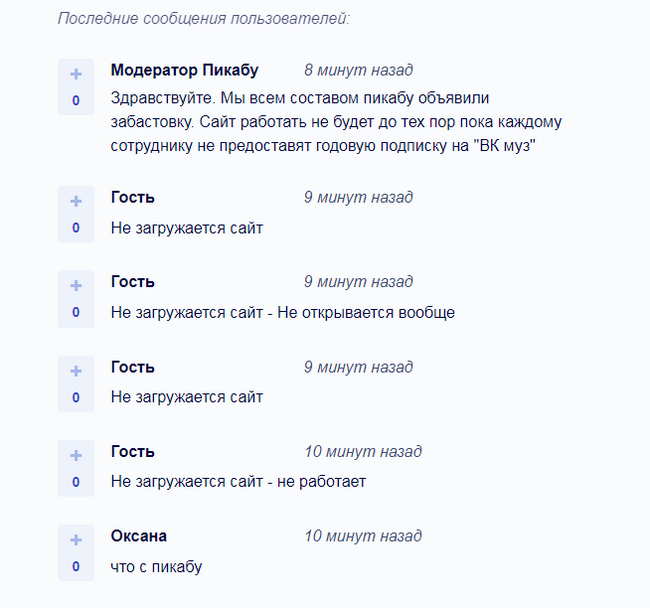The height and width of the screenshot is (608, 650).
Task: Click the "8 минут назад" timestamp
Action: (x=358, y=70)
